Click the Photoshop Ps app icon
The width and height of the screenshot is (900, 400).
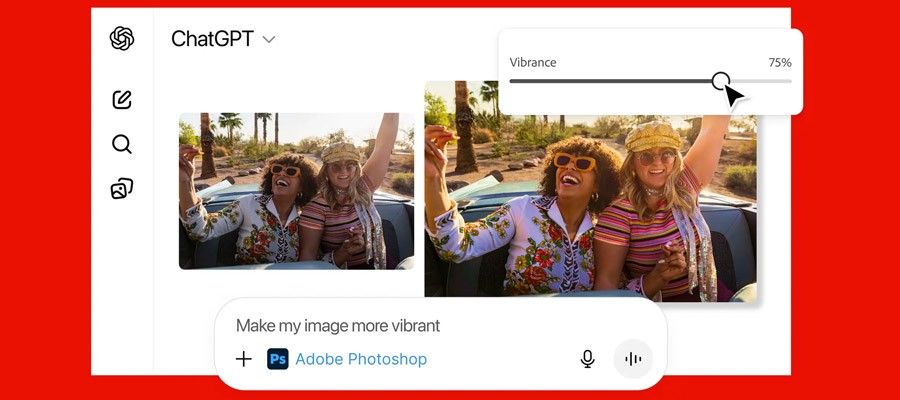click(278, 359)
